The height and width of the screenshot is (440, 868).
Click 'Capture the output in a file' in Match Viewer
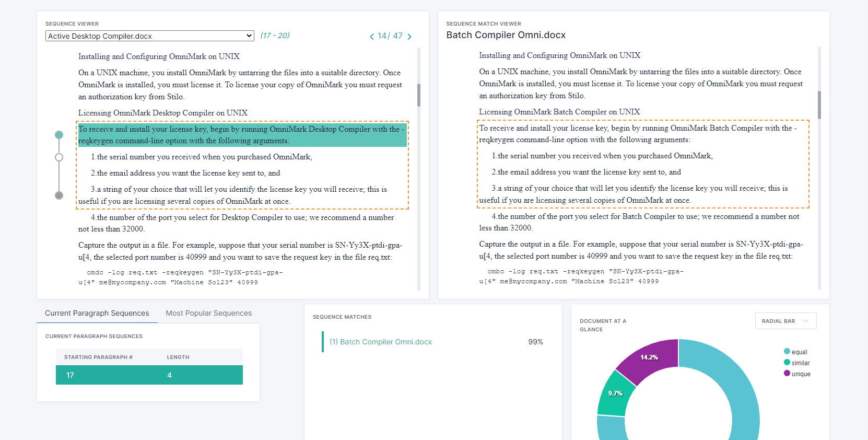click(x=641, y=250)
